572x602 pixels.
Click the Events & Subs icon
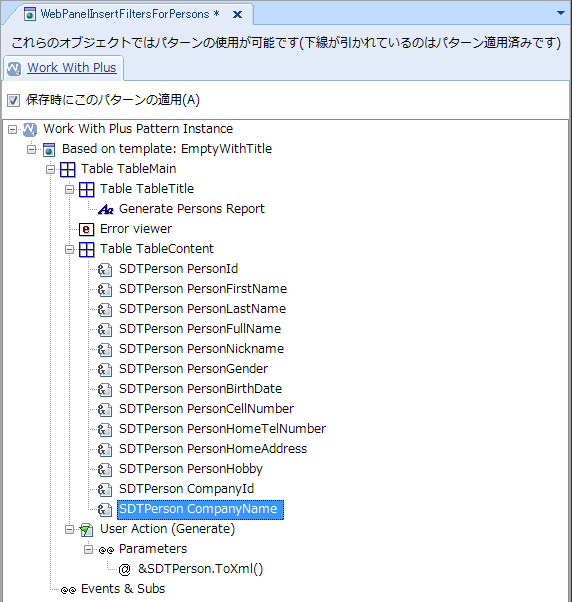[x=69, y=590]
